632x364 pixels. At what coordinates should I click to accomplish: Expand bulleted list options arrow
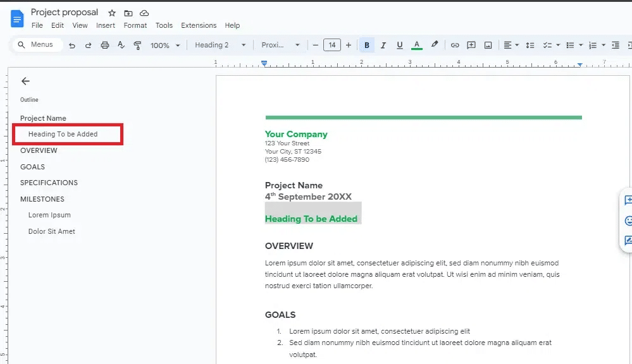click(x=581, y=45)
